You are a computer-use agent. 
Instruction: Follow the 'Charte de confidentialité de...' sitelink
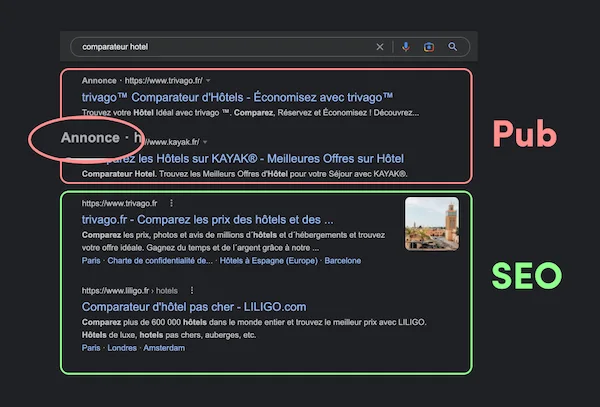[160, 261]
